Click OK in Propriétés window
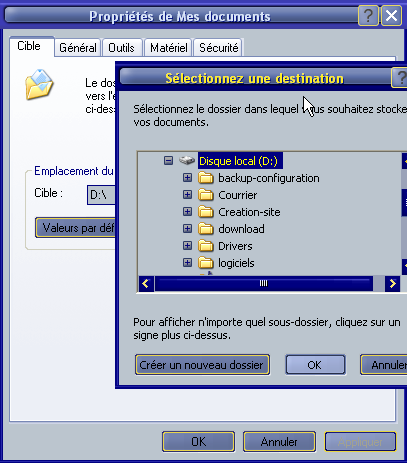The height and width of the screenshot is (463, 407). coord(199,442)
